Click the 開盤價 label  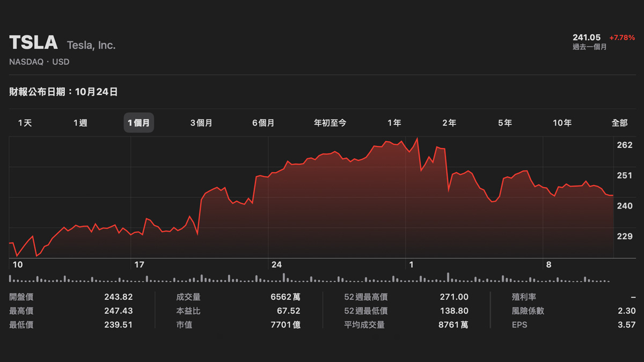(21, 297)
